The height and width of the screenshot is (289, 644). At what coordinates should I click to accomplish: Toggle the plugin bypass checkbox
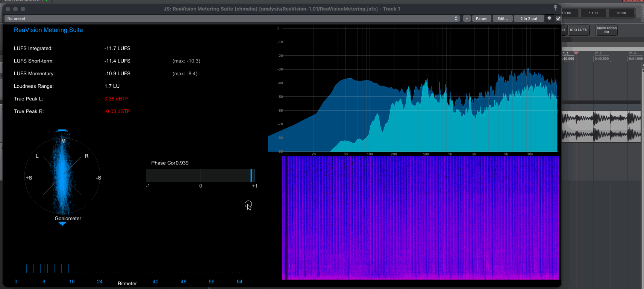(x=558, y=18)
